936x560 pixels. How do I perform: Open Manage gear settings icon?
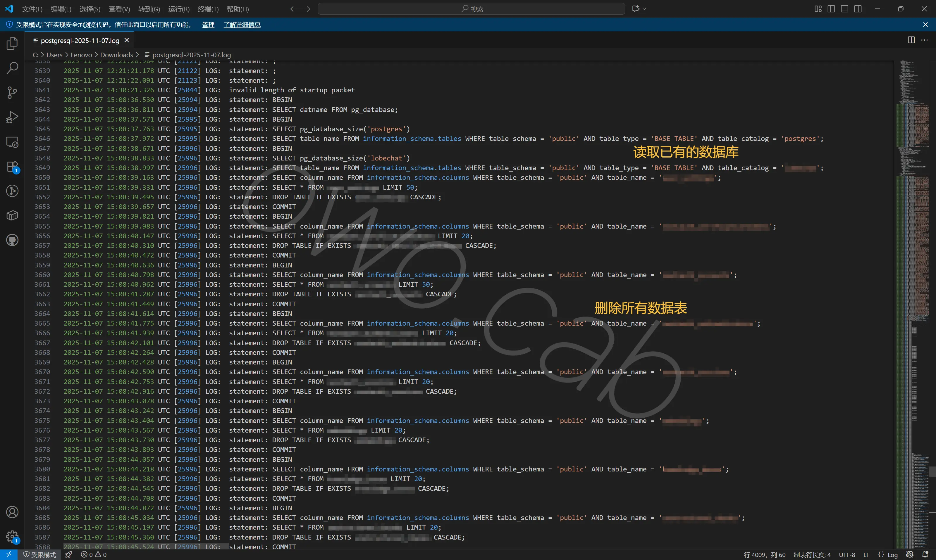click(x=12, y=536)
